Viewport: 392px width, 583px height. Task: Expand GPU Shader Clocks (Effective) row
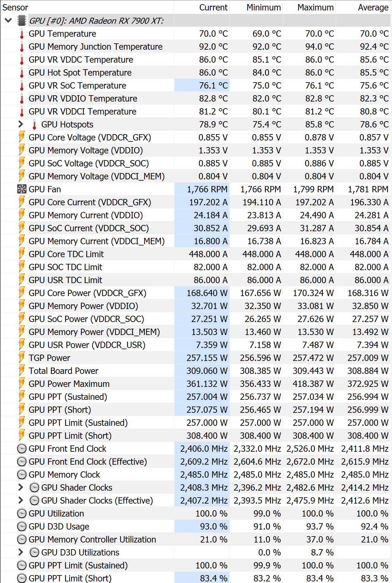point(21,500)
